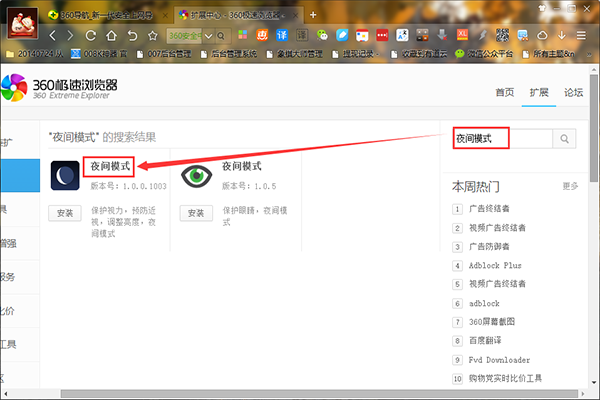
Task: Open Fvd Downloader in the hot list
Action: pyautogui.click(x=499, y=360)
